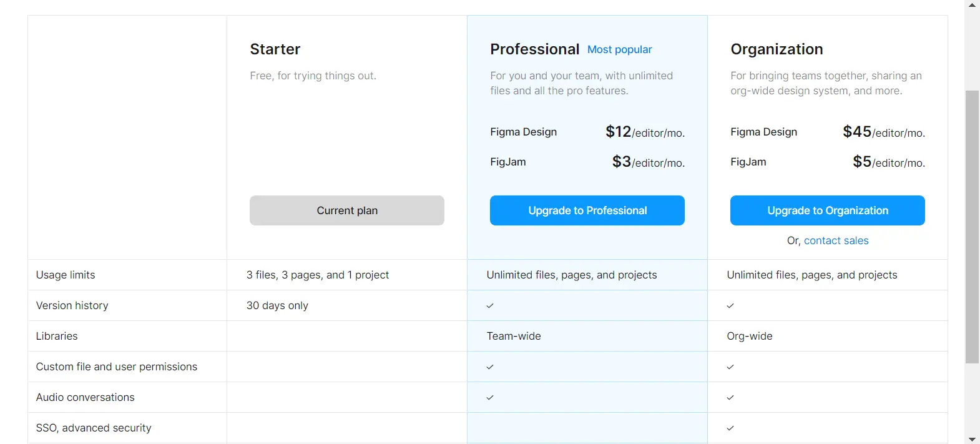Click the Most popular label

pos(619,49)
